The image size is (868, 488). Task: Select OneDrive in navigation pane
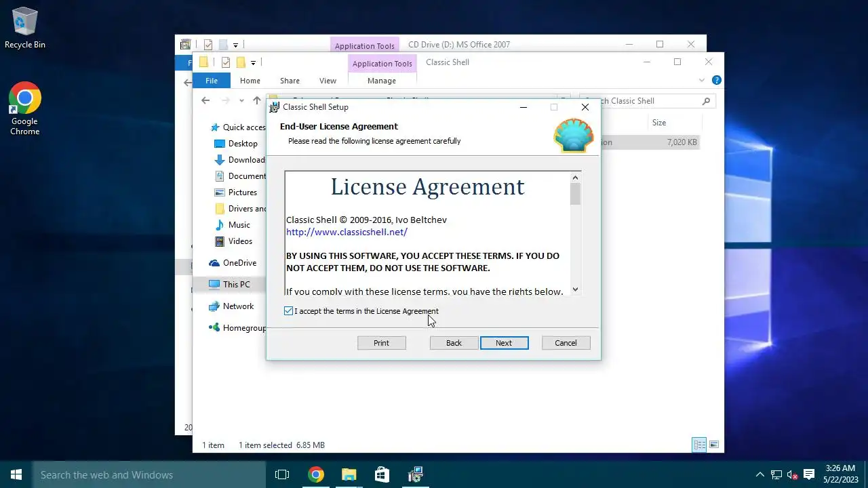click(233, 263)
